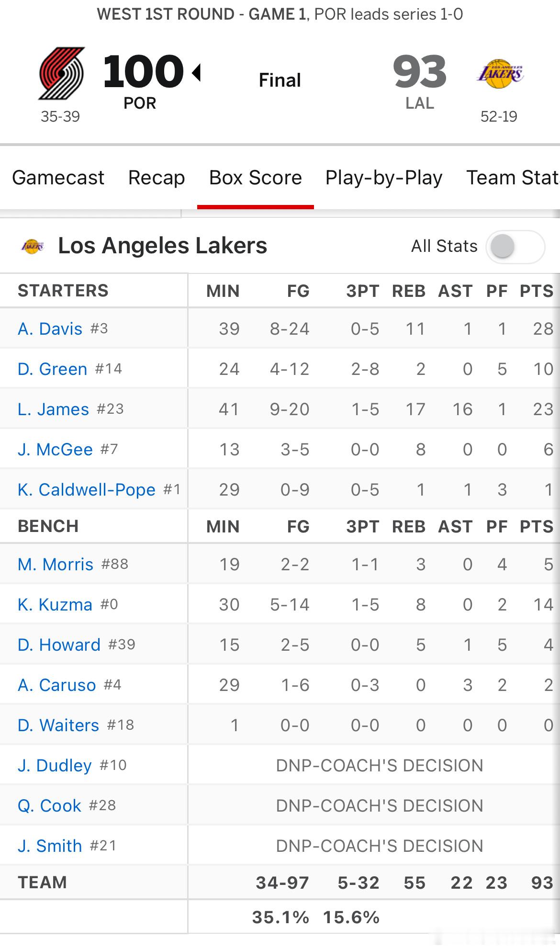The width and height of the screenshot is (560, 950).
Task: Tap the POR team abbreviation
Action: 140,103
